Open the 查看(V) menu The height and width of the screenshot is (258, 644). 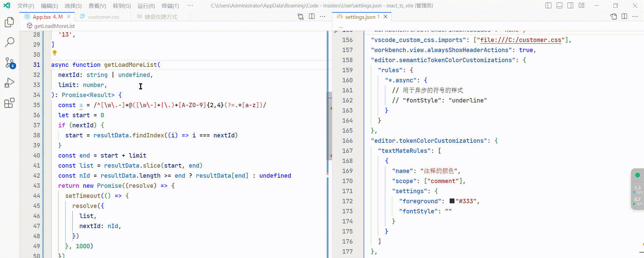pos(97,6)
